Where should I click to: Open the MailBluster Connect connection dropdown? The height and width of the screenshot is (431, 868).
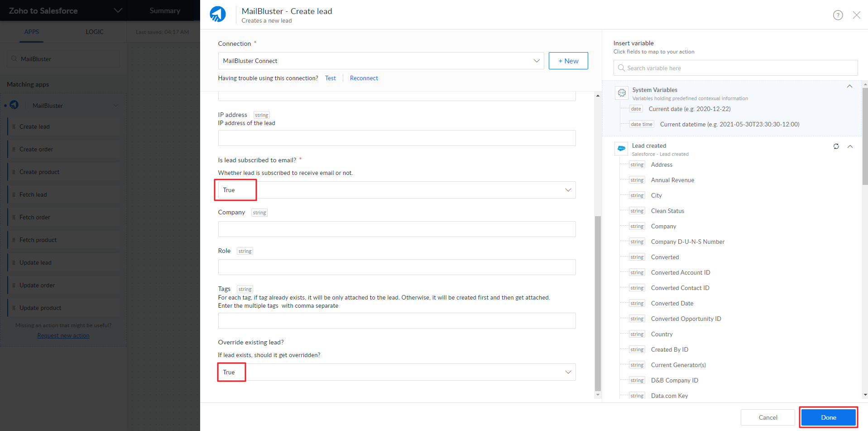click(536, 61)
